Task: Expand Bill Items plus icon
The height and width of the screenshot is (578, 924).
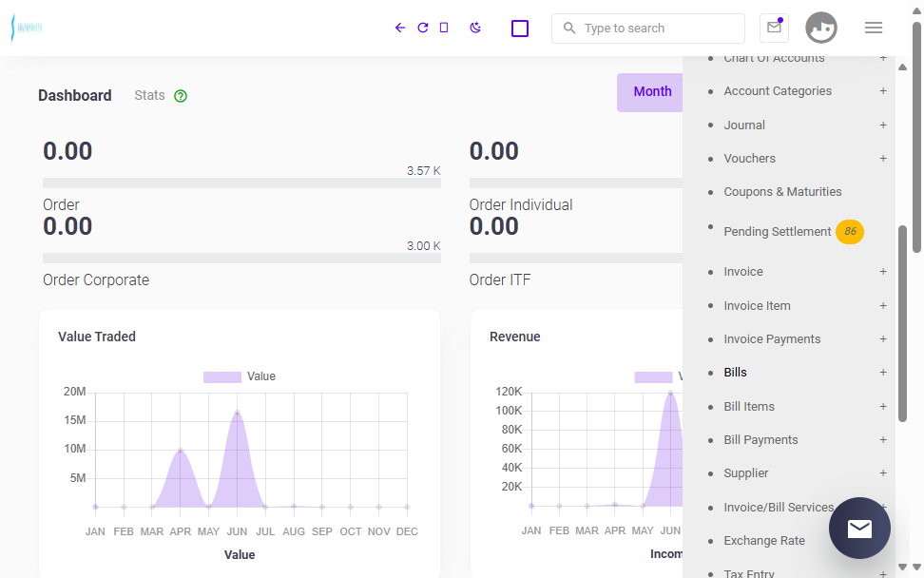Action: point(883,407)
